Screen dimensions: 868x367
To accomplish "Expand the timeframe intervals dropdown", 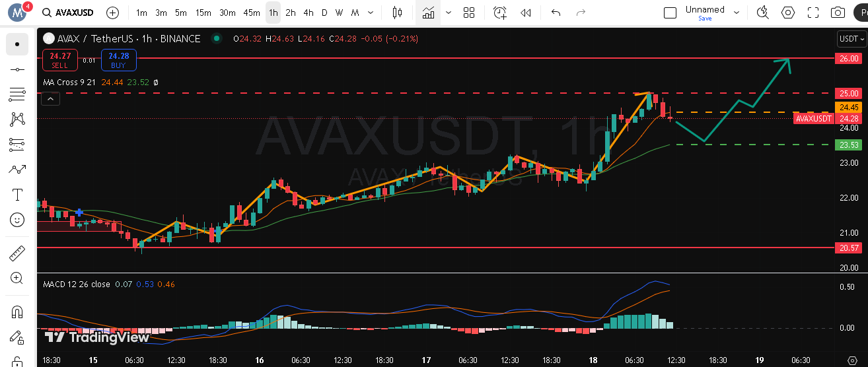I will (x=371, y=13).
